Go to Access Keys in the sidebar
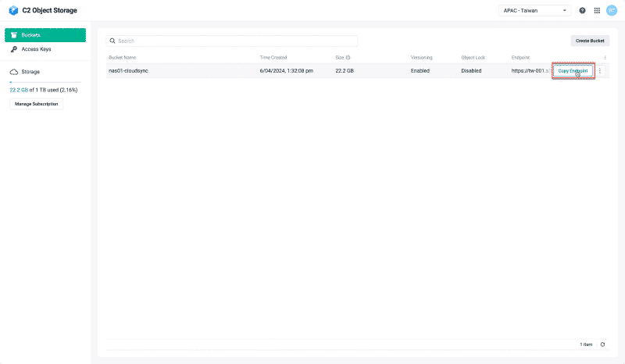 click(x=36, y=49)
